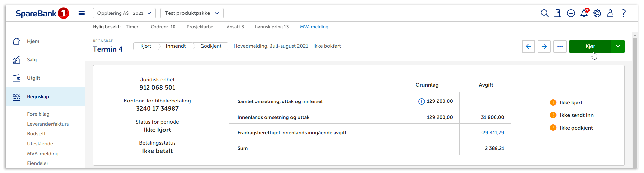Viewport: 644px width, 173px height.
Task: Click the Innsendt status step
Action: (175, 46)
